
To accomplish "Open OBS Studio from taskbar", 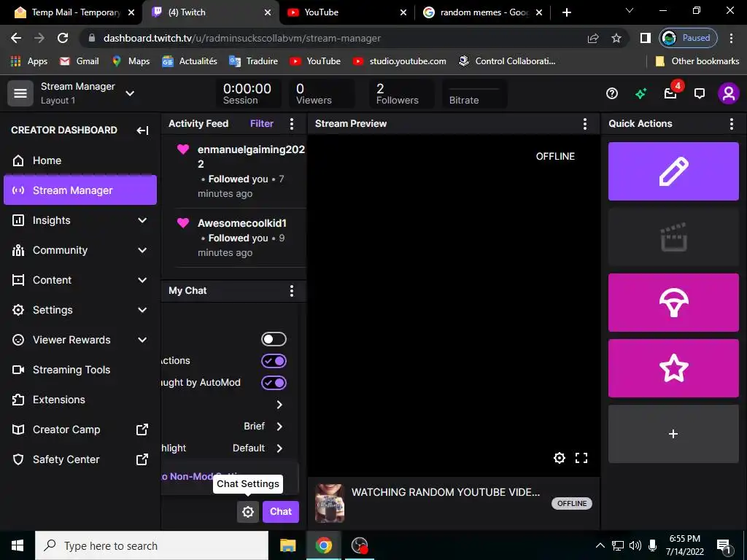I will coord(359,545).
